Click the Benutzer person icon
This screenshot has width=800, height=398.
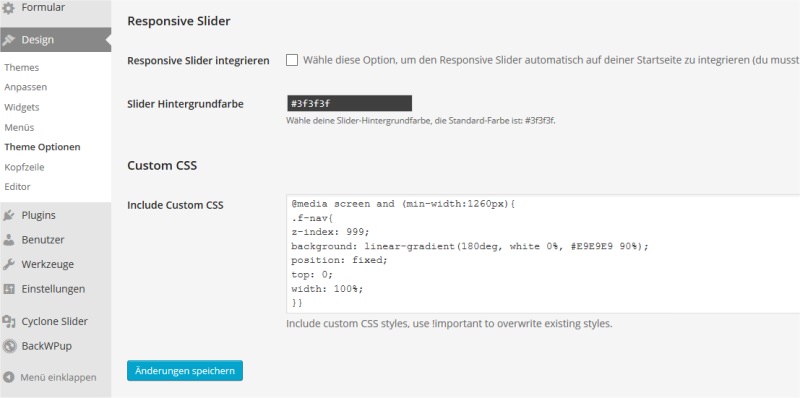tap(9, 240)
